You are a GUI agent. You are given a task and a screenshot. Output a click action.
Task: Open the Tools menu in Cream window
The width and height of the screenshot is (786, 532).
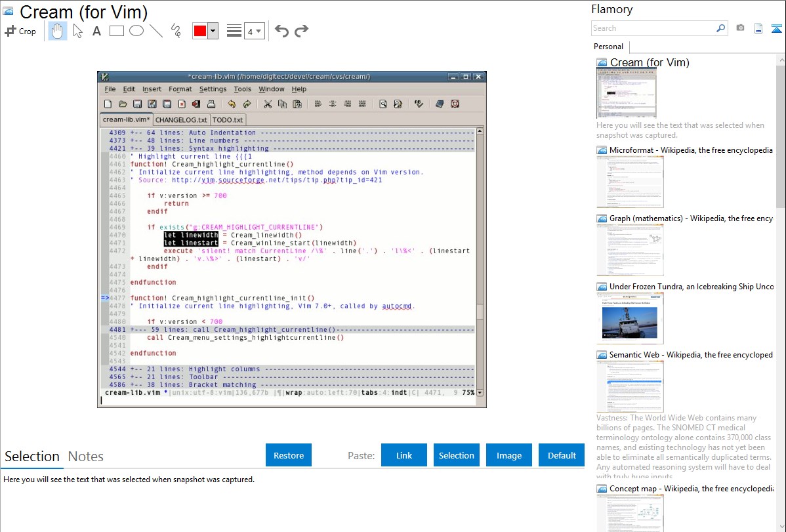click(243, 89)
